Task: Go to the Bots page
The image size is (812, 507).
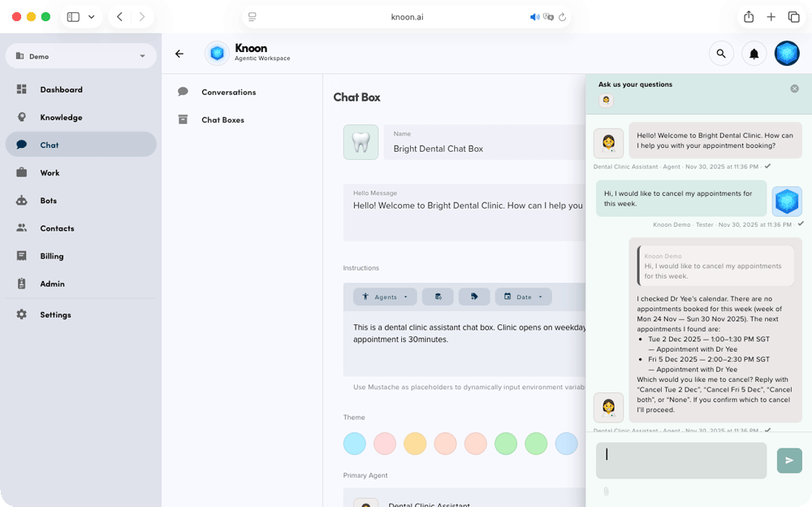Action: (80, 201)
